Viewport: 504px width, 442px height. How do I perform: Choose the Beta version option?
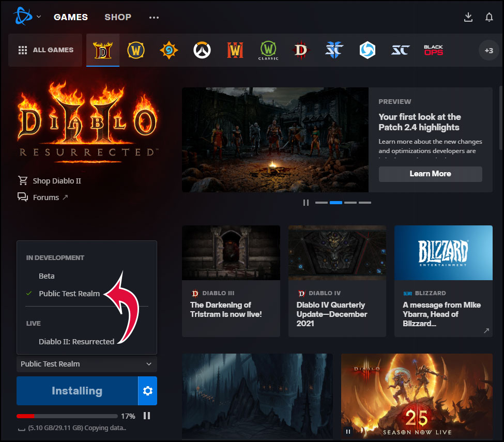coord(47,276)
